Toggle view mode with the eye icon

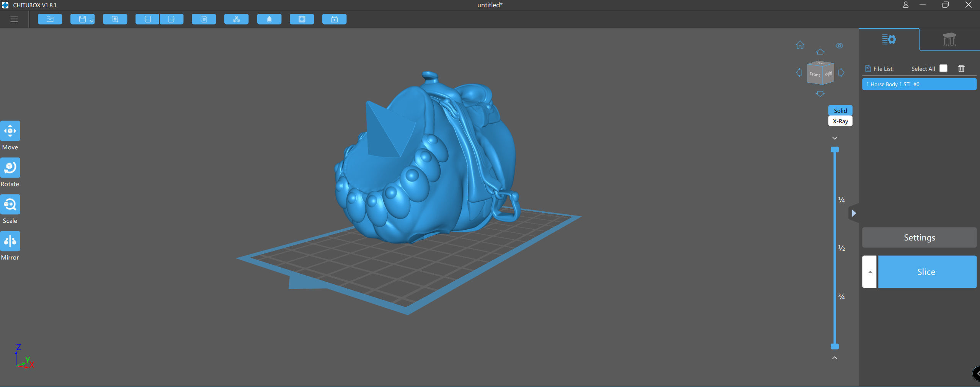pyautogui.click(x=840, y=46)
